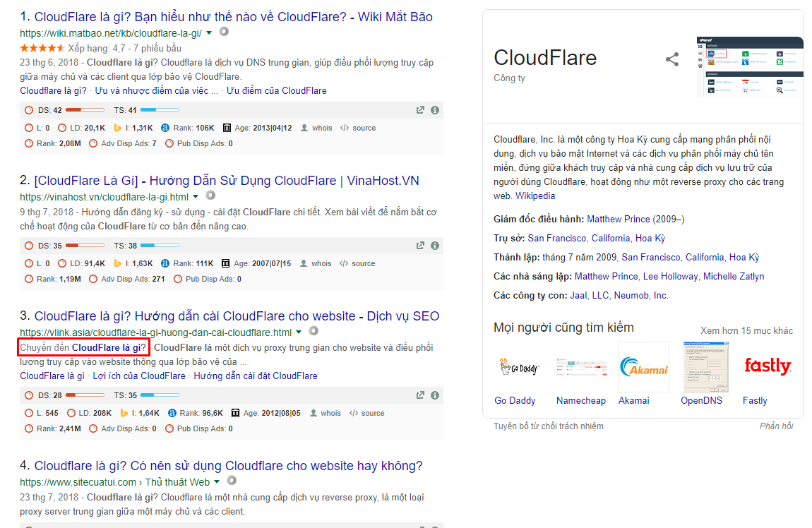
Task: Click DS: 42 metric circle
Action: coord(29,110)
